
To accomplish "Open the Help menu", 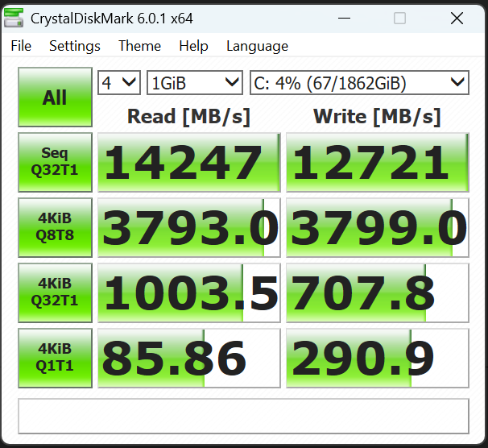I will click(x=193, y=46).
